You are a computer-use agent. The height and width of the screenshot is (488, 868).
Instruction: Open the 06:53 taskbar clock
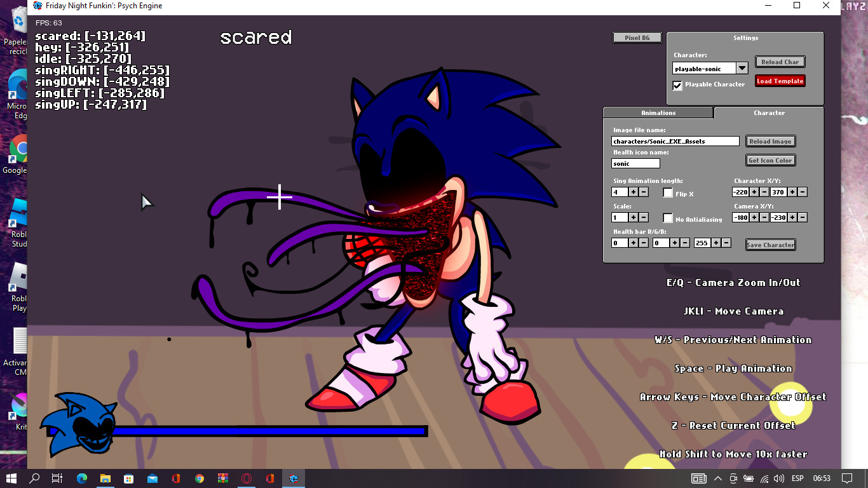822,478
